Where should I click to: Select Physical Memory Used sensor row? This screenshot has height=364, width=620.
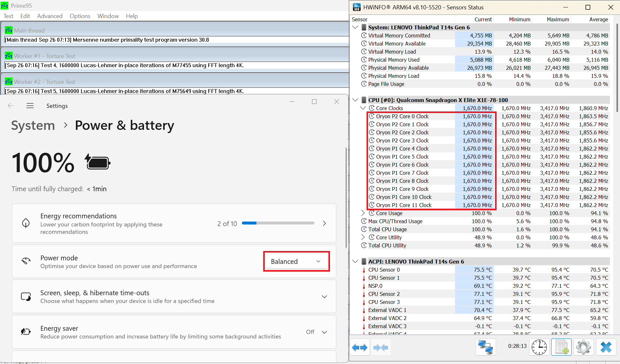coord(484,60)
